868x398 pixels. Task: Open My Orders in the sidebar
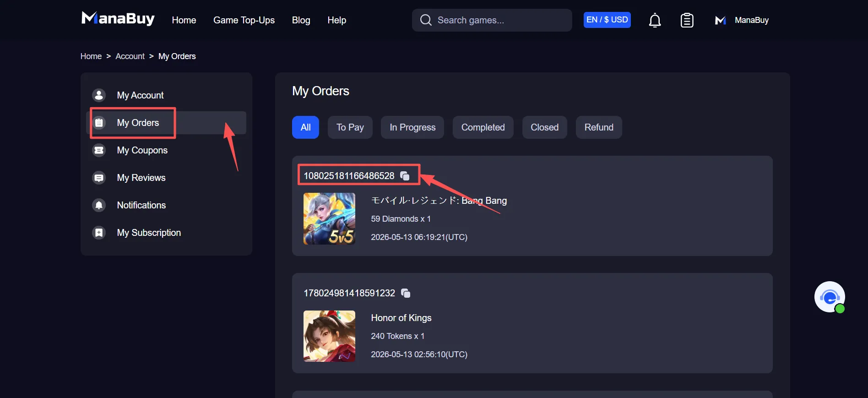166,123
